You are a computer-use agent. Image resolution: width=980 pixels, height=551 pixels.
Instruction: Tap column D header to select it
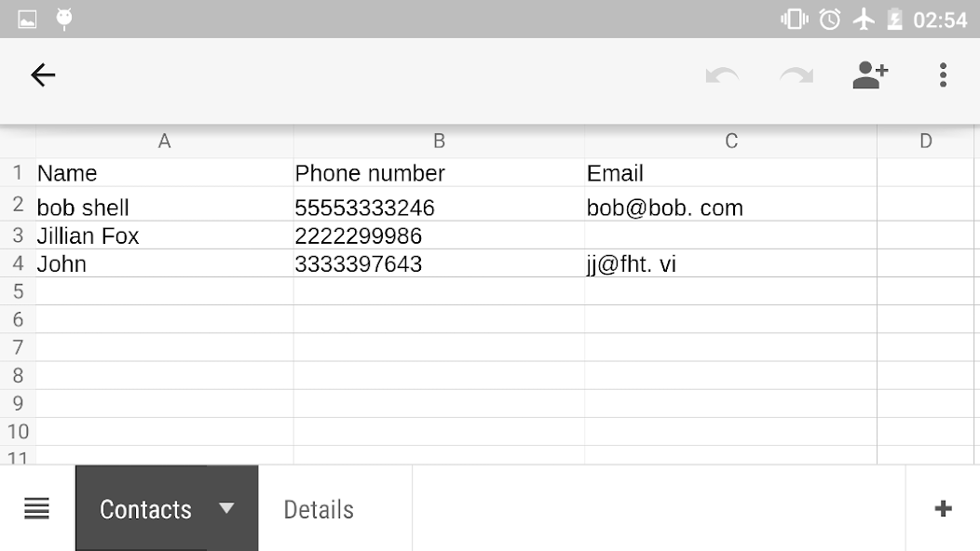coord(926,141)
